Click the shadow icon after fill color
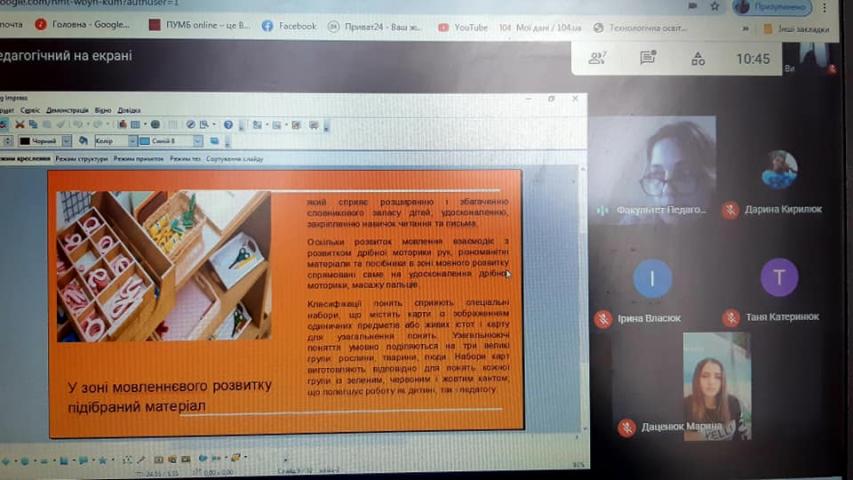The width and height of the screenshot is (853, 480). click(214, 141)
